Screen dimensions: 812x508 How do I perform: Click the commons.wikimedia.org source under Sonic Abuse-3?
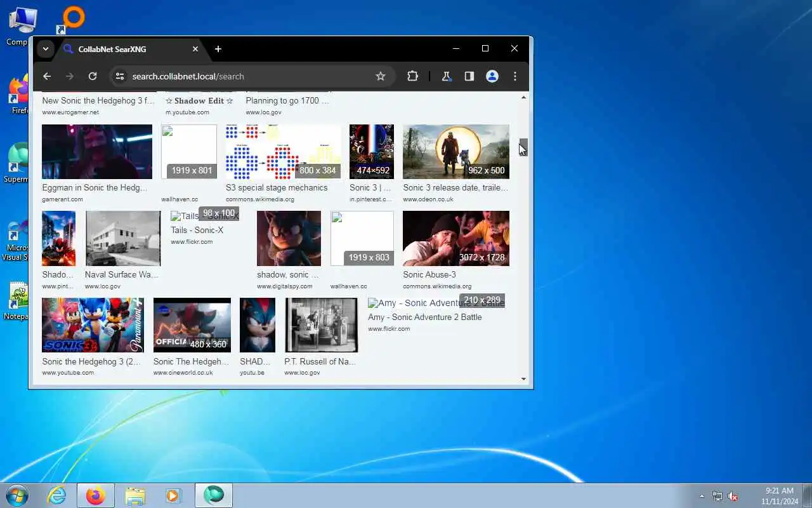coord(437,286)
